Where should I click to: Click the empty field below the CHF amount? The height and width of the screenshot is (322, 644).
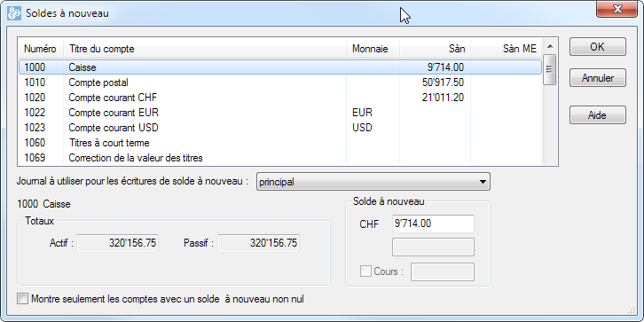[433, 247]
